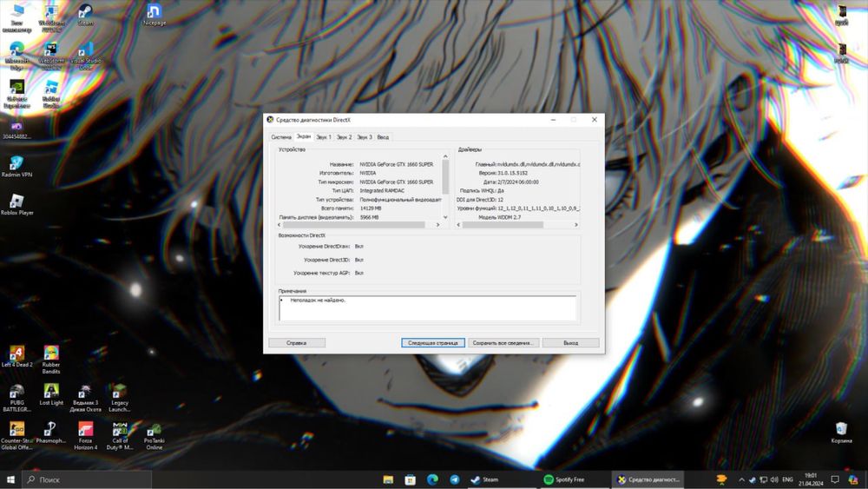
Task: Open the Lost Light shortcut
Action: pyautogui.click(x=51, y=395)
